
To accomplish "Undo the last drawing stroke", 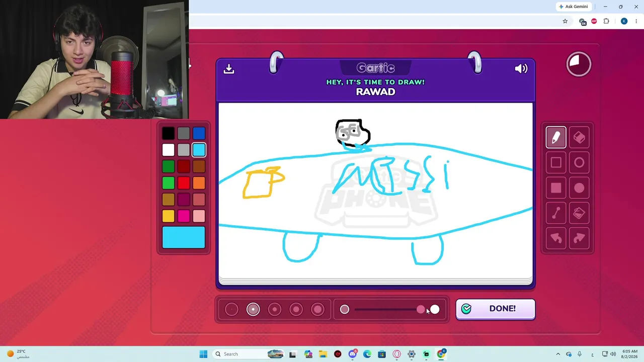I will tap(556, 238).
